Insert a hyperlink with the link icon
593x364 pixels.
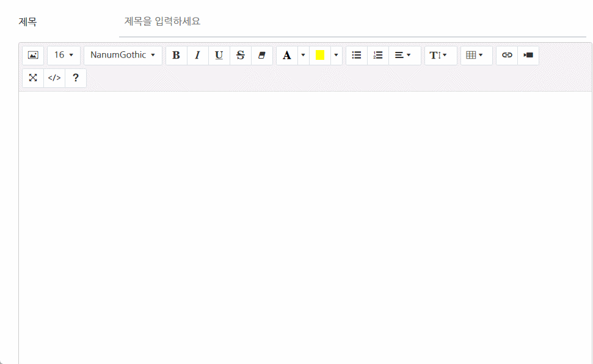507,55
